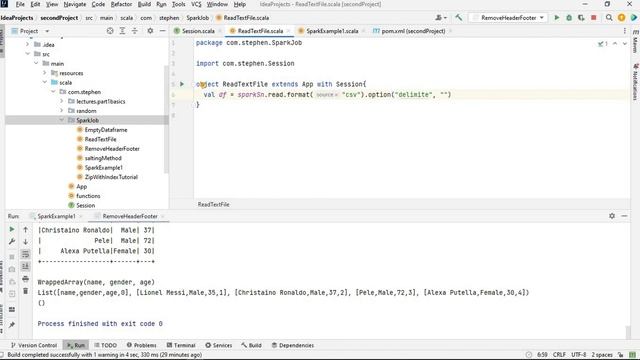
Task: Print the console output
Action: pos(25,279)
